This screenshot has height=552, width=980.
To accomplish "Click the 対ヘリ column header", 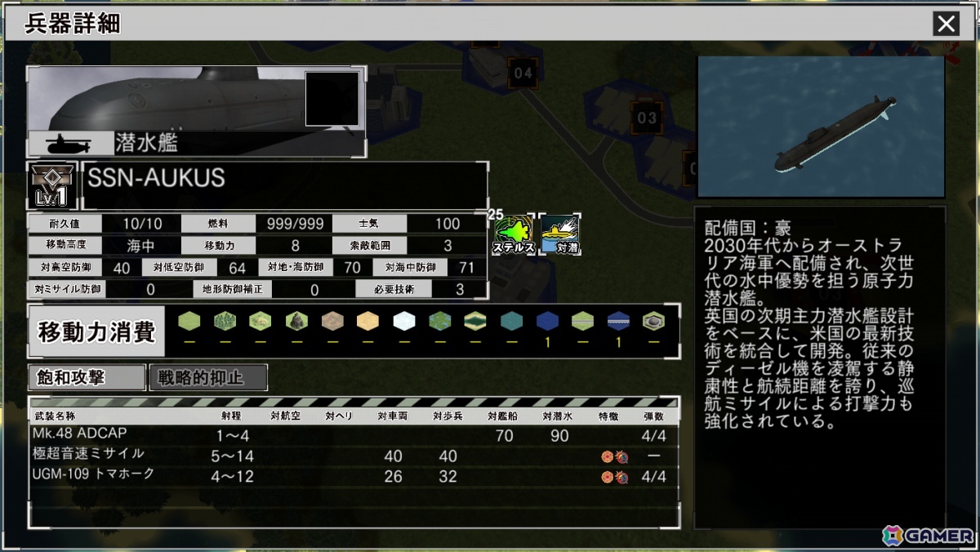I will (x=339, y=416).
